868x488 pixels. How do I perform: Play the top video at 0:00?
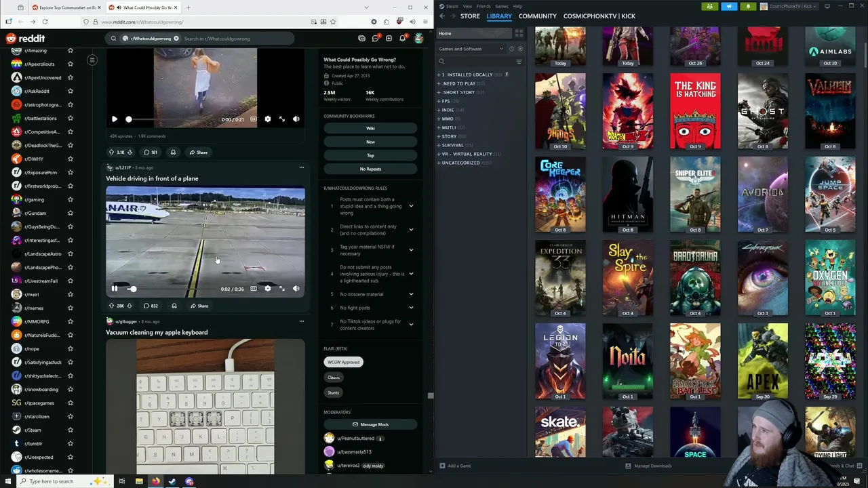click(115, 119)
